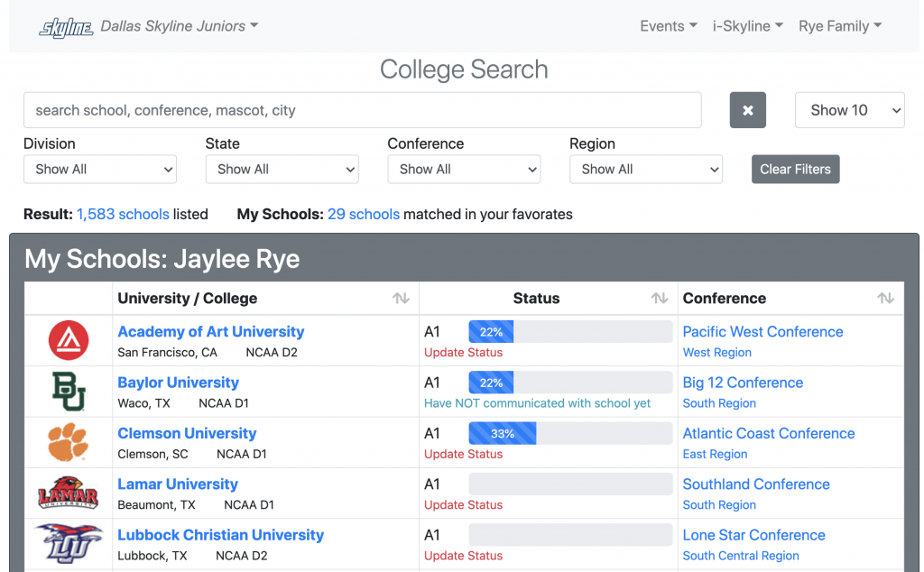Click the Skyline logo icon
The width and height of the screenshot is (924, 572).
pos(66,27)
